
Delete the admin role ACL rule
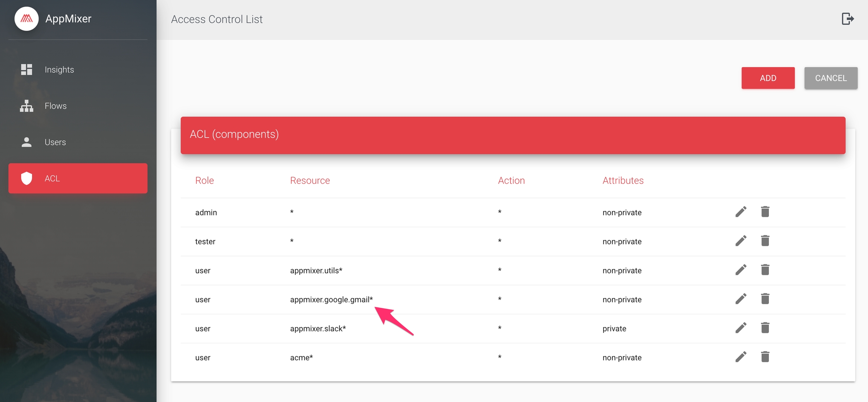coord(765,212)
